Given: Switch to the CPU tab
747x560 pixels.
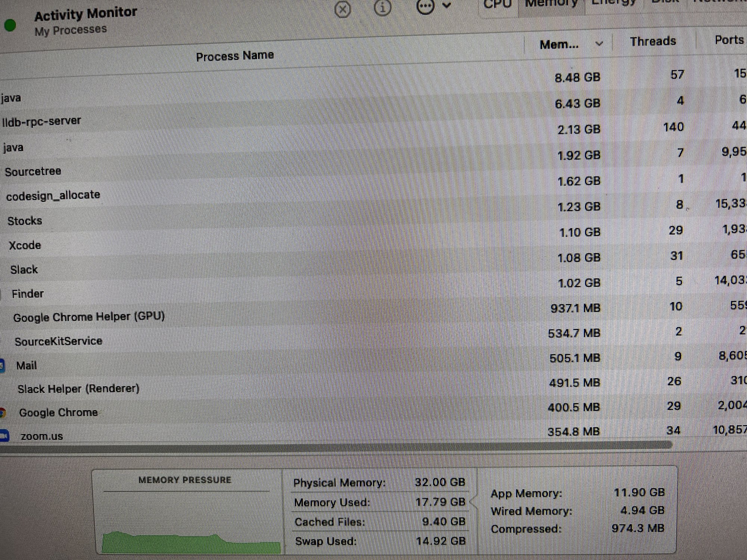Looking at the screenshot, I should tap(498, 4).
